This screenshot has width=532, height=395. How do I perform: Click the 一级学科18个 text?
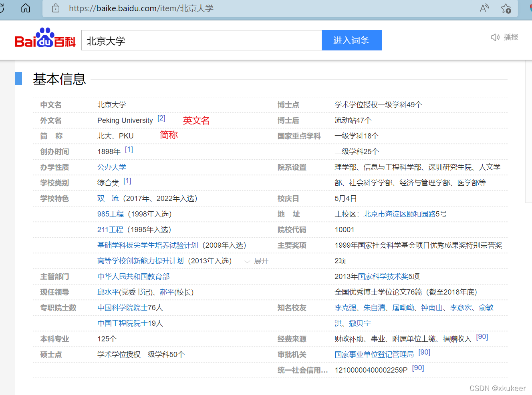(357, 136)
